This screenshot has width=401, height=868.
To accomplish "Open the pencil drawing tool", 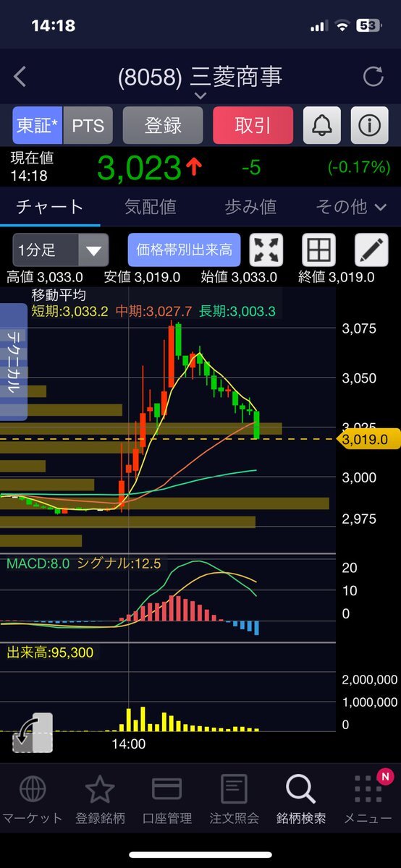I will (371, 250).
